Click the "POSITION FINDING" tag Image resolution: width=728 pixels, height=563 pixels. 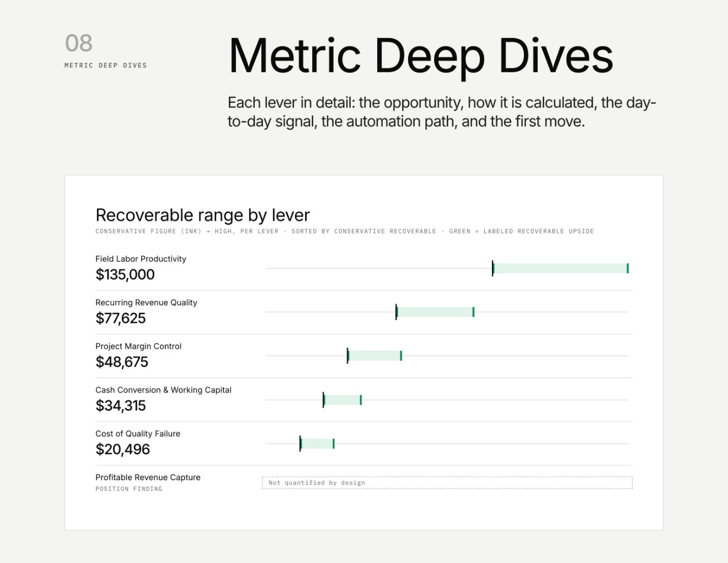click(129, 489)
